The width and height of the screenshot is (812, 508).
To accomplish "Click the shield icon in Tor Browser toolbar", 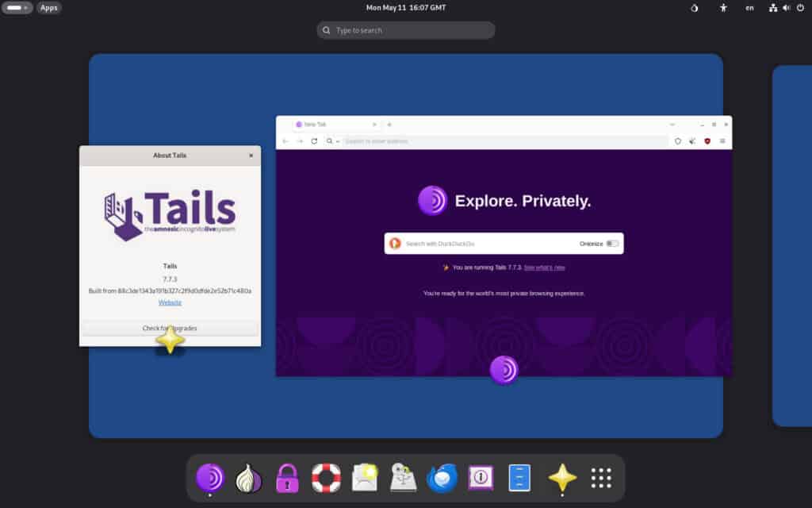I will [x=677, y=141].
